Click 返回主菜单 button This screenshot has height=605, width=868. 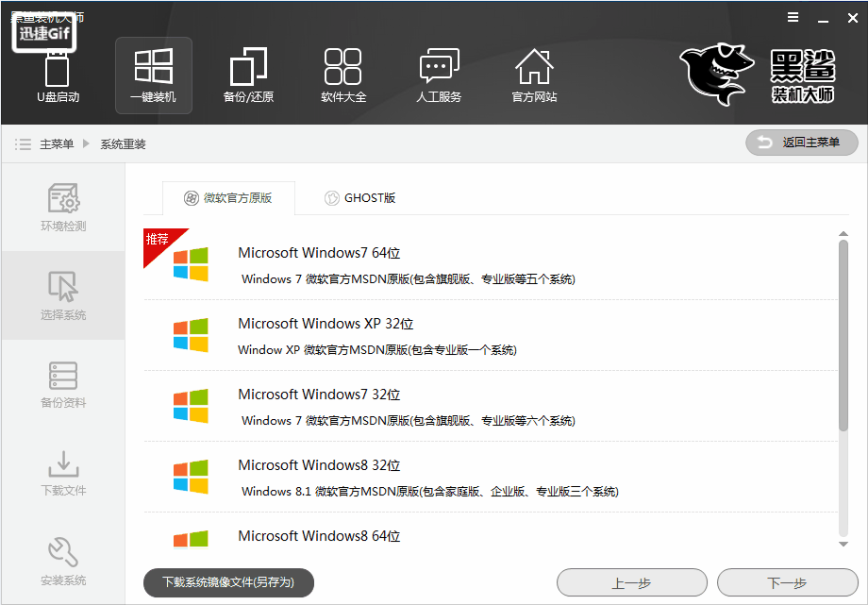[802, 143]
